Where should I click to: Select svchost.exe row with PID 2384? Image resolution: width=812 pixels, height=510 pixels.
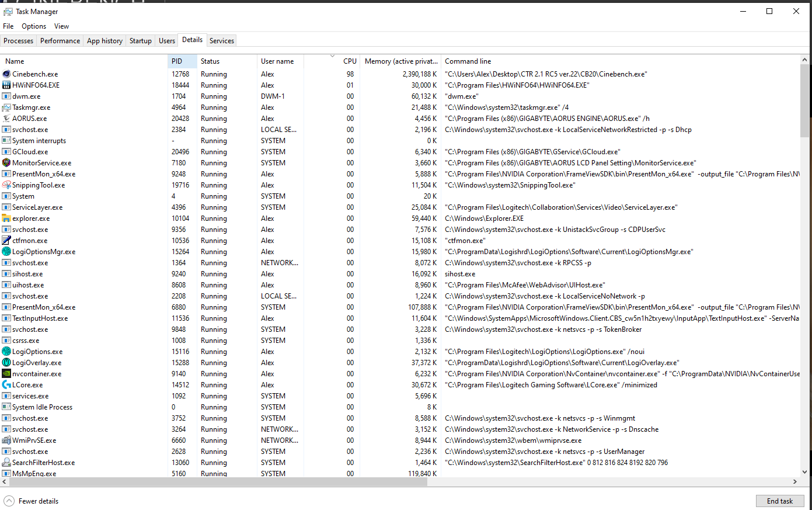(x=400, y=130)
